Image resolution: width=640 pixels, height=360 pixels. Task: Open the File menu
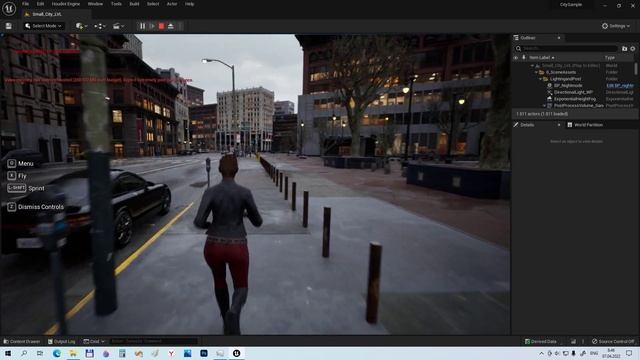point(25,4)
